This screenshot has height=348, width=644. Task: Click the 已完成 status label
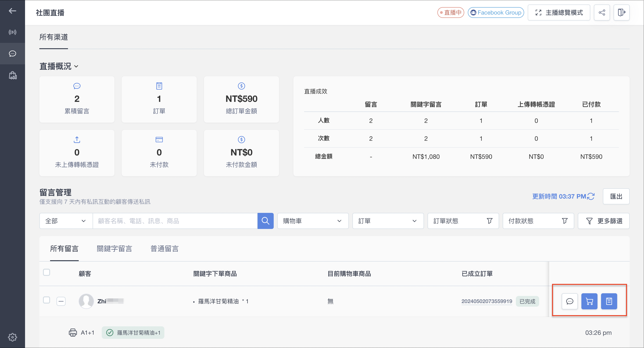point(527,301)
